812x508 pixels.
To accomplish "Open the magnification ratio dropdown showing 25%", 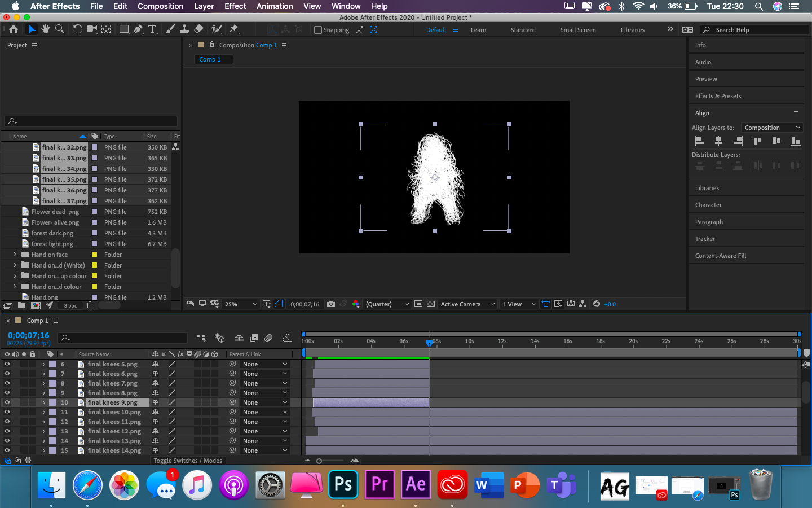I will (x=240, y=304).
